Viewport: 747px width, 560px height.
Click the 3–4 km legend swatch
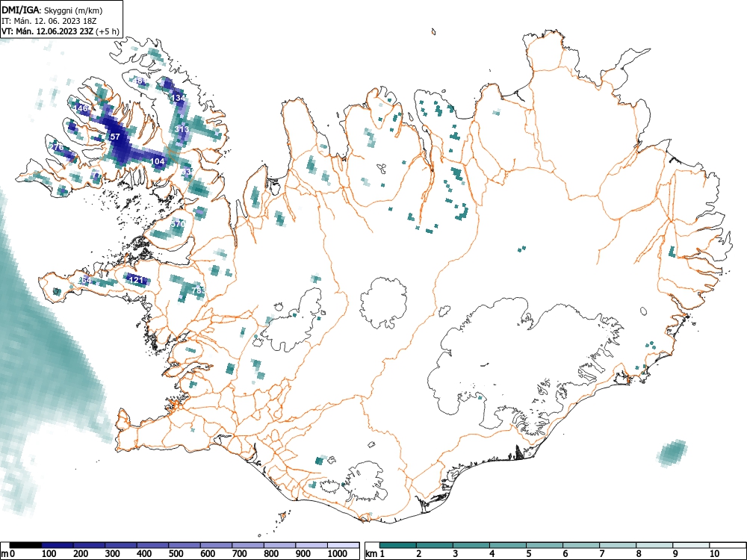[471, 545]
